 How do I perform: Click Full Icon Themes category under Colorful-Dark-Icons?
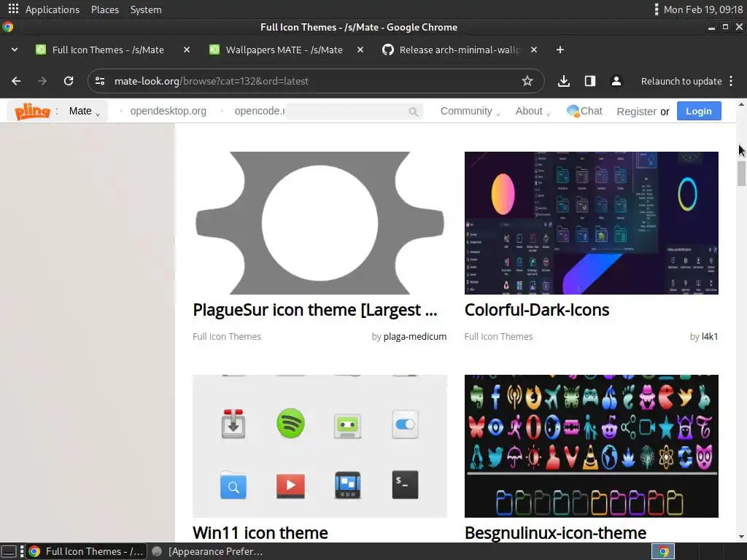click(x=498, y=337)
